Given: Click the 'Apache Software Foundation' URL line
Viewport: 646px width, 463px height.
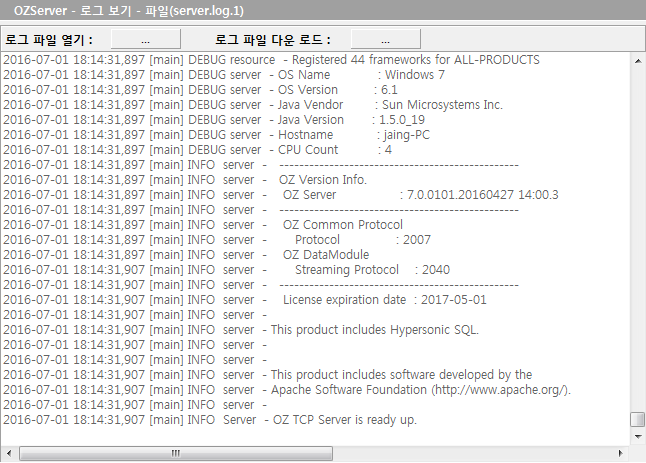Looking at the screenshot, I should point(287,389).
